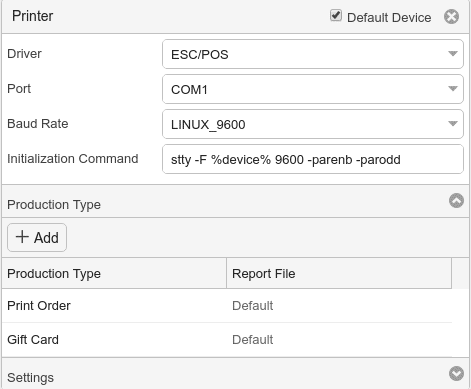This screenshot has height=389, width=471.
Task: Open the Port dropdown showing COM1
Action: click(x=313, y=89)
